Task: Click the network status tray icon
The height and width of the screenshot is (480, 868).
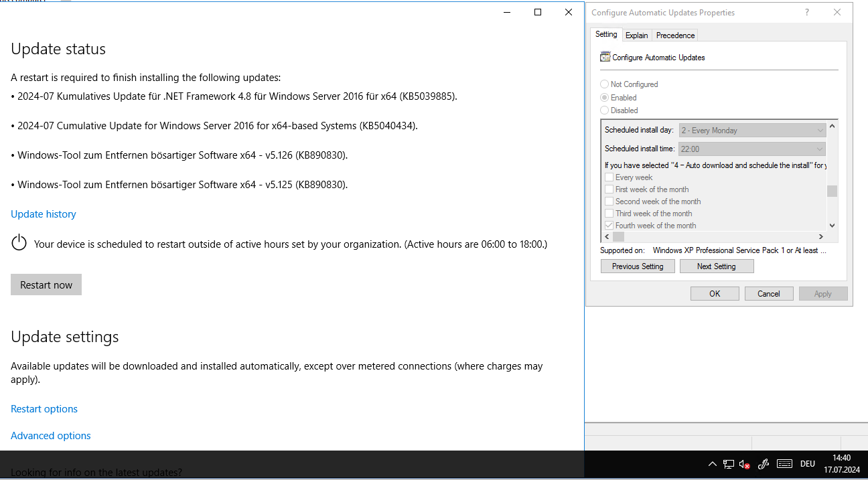Action: pos(729,464)
